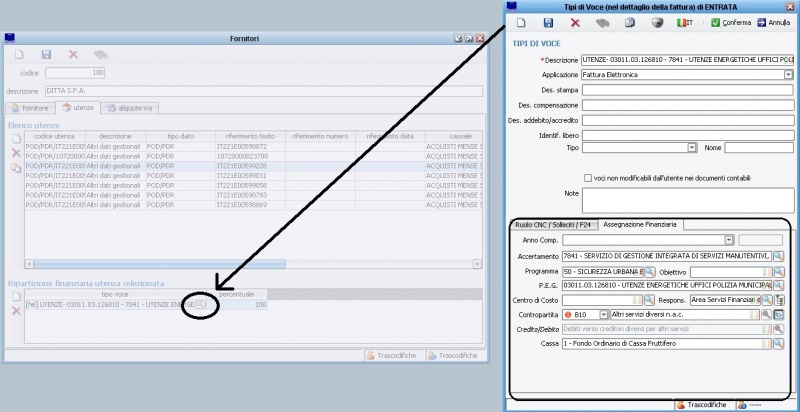Delete row icon beside Elenco utenze list
Image resolution: width=800 pixels, height=412 pixels.
pyautogui.click(x=16, y=152)
